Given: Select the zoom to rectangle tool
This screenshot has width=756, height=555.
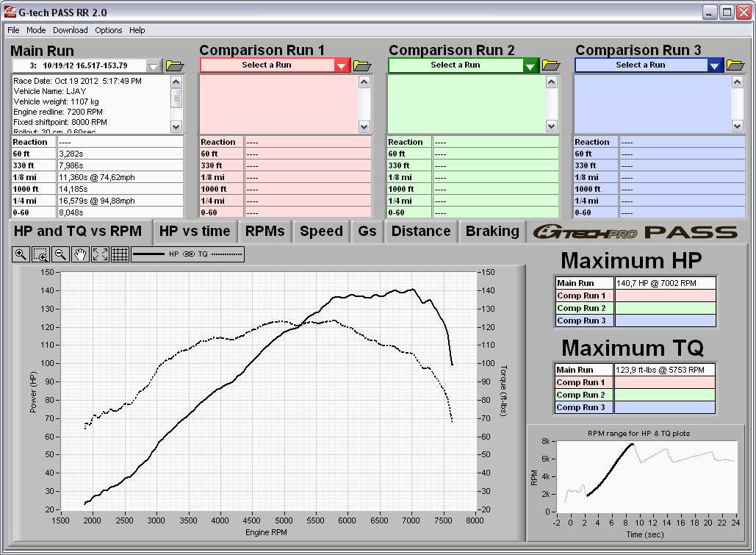Looking at the screenshot, I should [40, 254].
